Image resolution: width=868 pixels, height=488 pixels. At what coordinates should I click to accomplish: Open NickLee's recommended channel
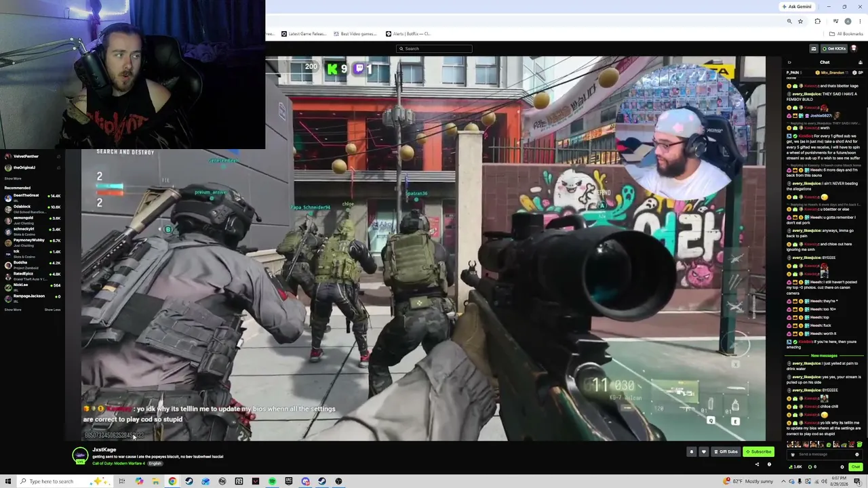click(x=31, y=286)
